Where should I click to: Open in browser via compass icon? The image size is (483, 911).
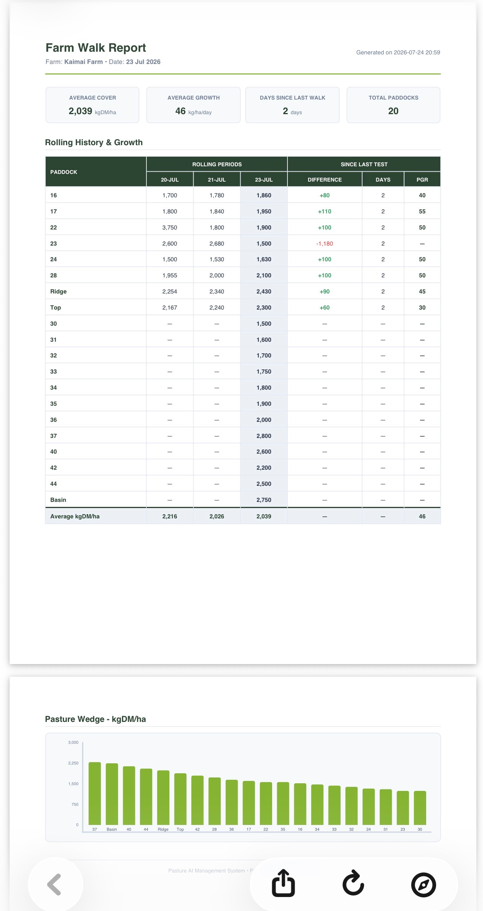click(423, 884)
